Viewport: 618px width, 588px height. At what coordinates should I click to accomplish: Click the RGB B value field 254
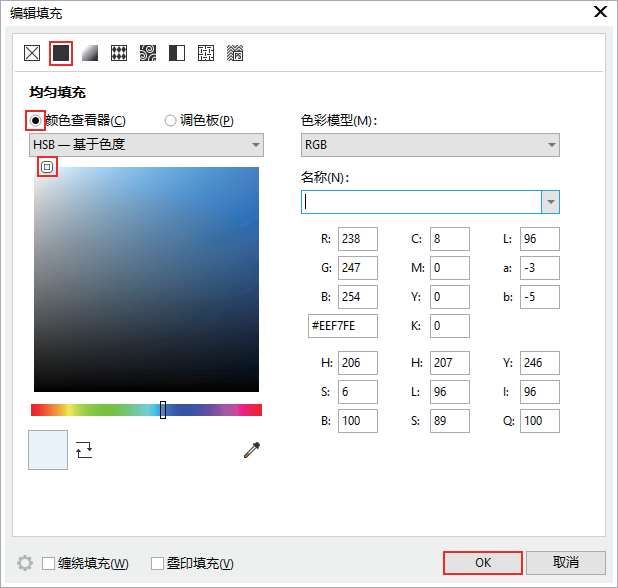tap(357, 297)
